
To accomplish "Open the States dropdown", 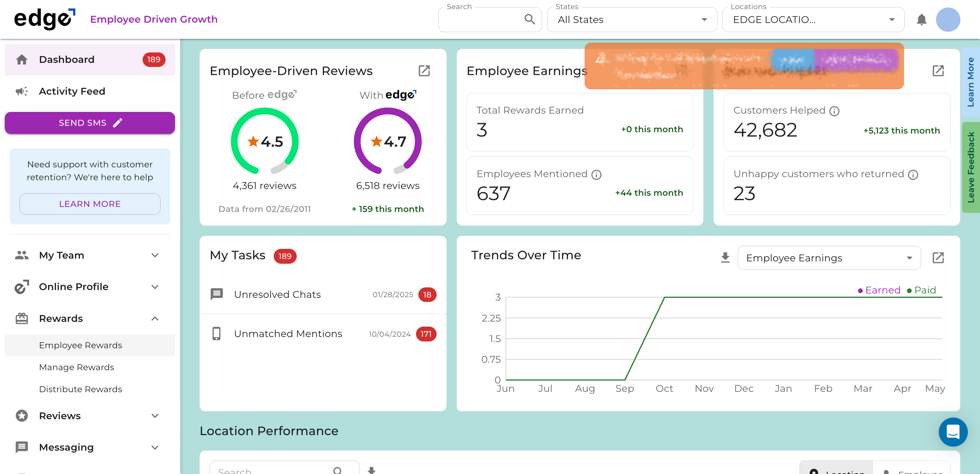I will (x=632, y=19).
